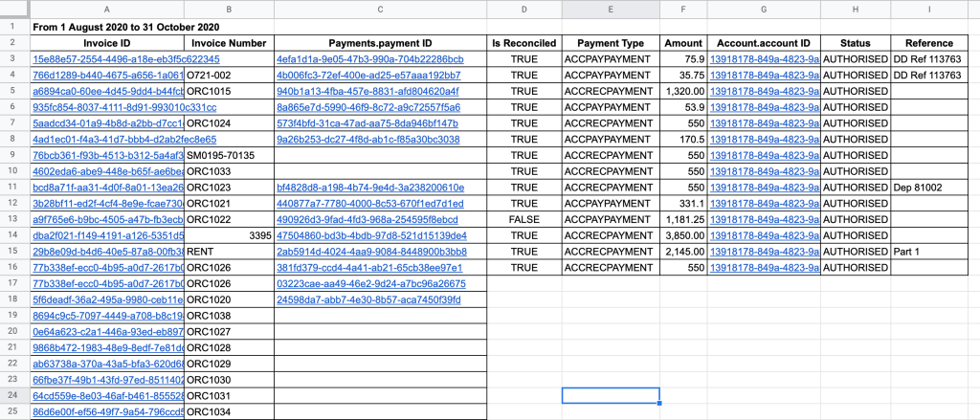
Task: Open invoice link starting bcd8a71f-aa31
Action: (108, 188)
